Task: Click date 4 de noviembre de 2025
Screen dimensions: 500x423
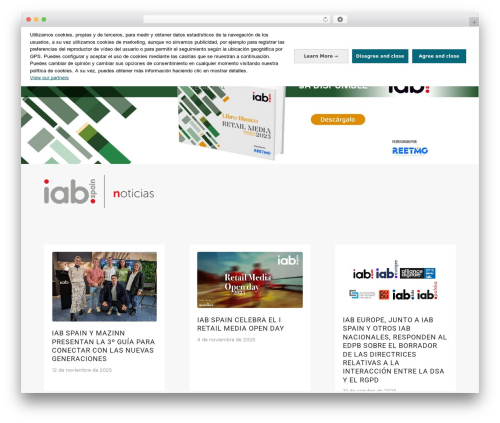Action: tap(226, 340)
